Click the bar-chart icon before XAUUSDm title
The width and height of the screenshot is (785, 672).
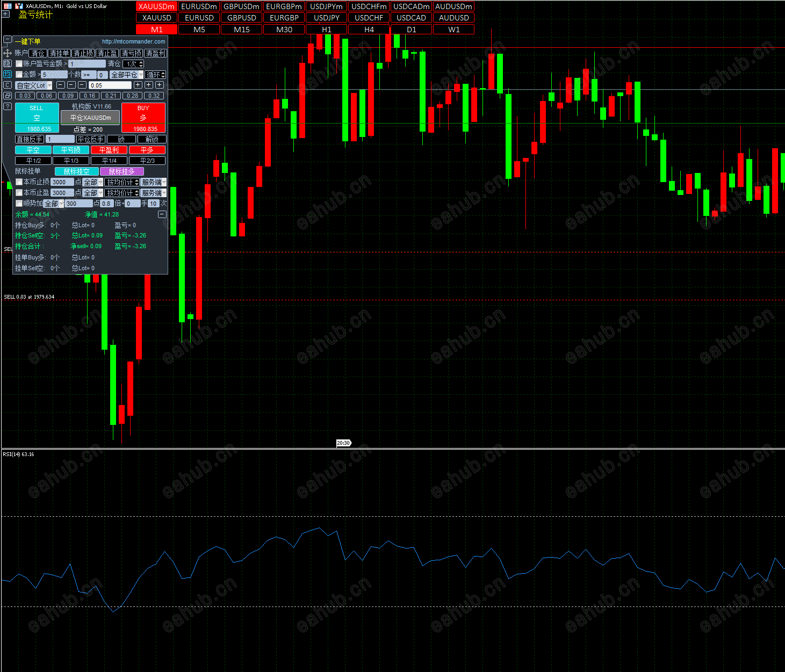click(x=19, y=6)
